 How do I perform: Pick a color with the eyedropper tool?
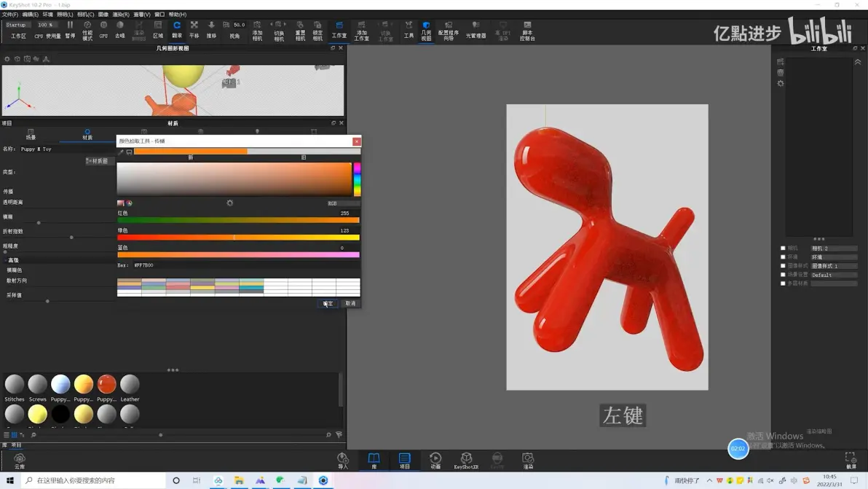pos(121,152)
